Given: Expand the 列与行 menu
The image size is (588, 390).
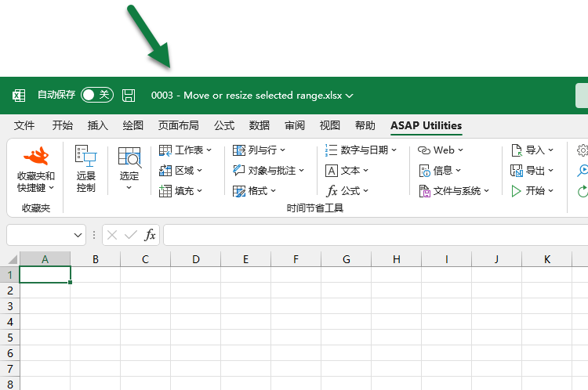Looking at the screenshot, I should click(259, 150).
